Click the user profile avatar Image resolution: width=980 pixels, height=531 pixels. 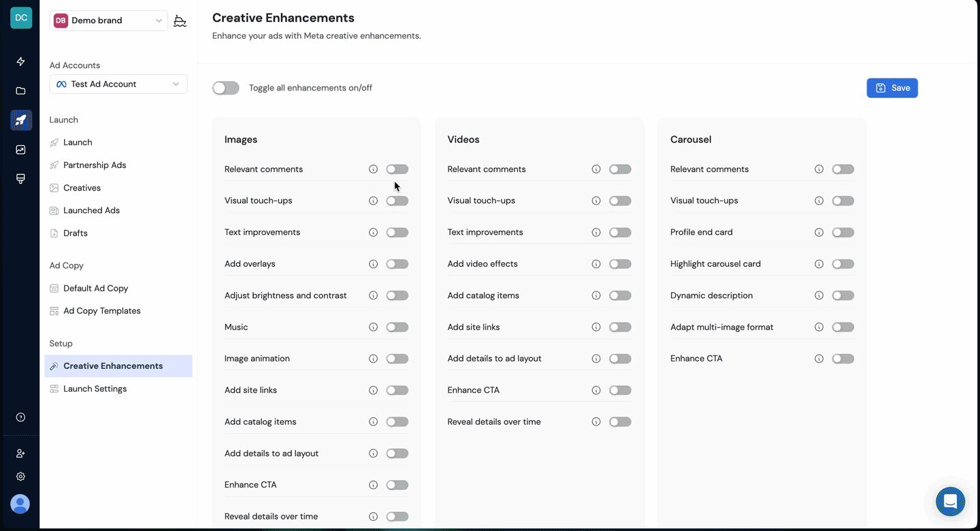pos(20,504)
